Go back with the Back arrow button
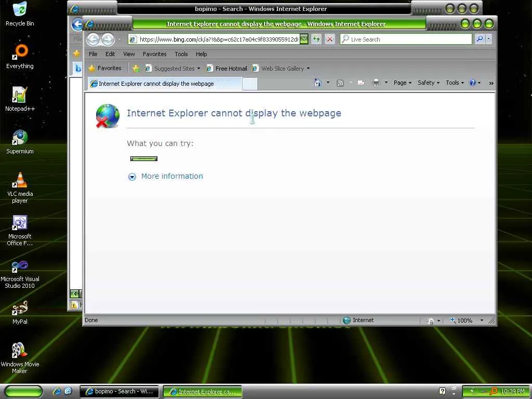The height and width of the screenshot is (399, 532). [x=93, y=39]
